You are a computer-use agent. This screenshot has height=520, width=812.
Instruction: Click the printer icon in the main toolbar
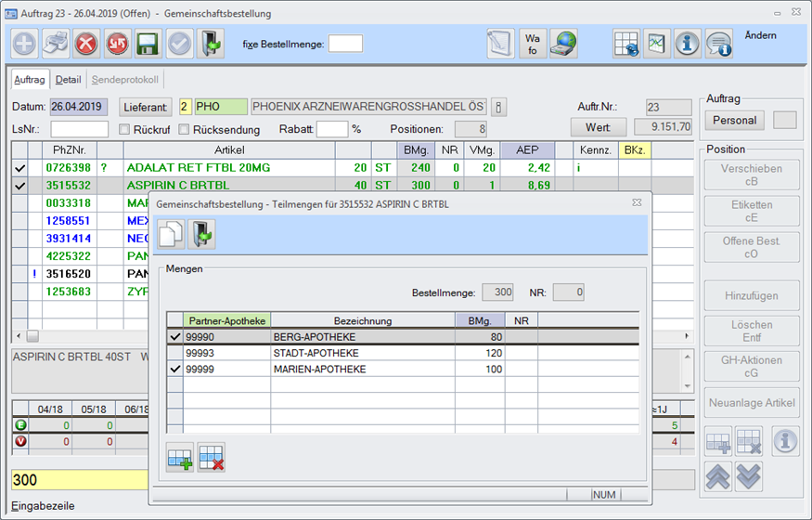[55, 44]
